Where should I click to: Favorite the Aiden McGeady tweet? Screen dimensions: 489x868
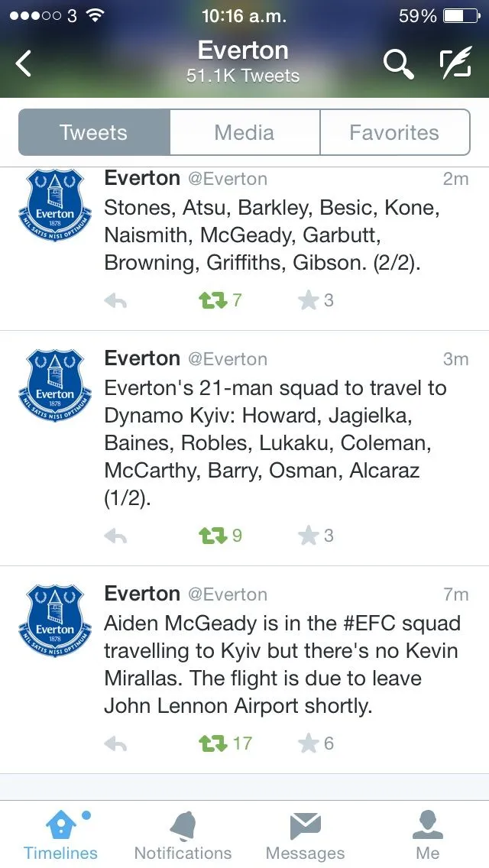[x=308, y=743]
